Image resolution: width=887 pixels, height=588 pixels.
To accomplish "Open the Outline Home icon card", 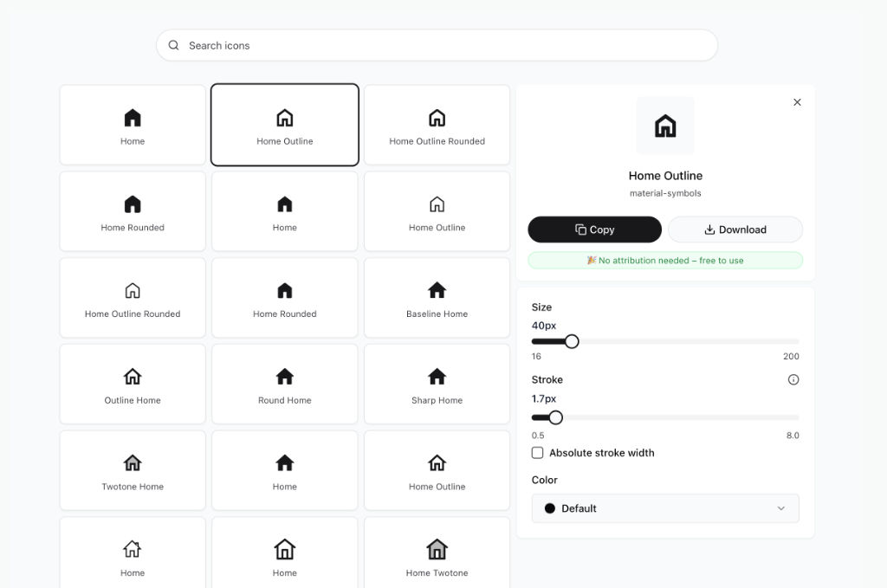I will tap(133, 384).
